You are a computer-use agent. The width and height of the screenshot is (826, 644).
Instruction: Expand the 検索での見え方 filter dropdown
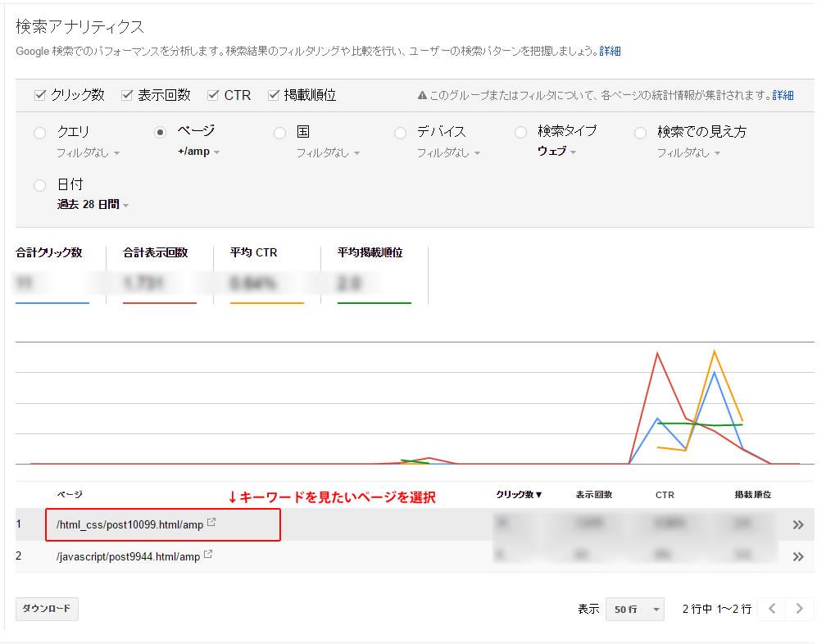coord(688,152)
